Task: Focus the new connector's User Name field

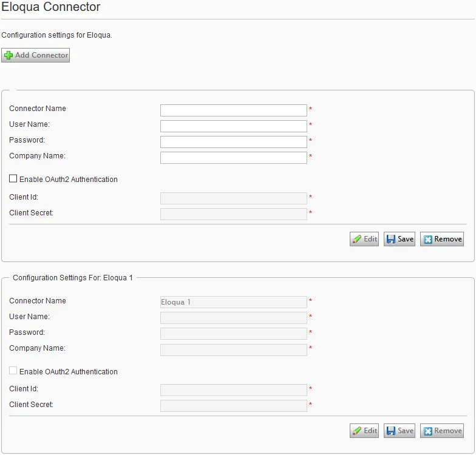Action: point(233,126)
